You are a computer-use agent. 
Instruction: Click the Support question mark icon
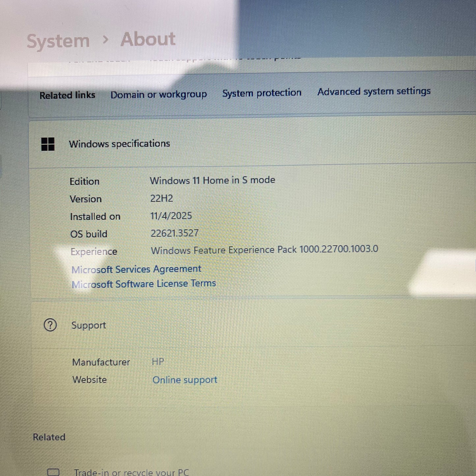tap(50, 325)
